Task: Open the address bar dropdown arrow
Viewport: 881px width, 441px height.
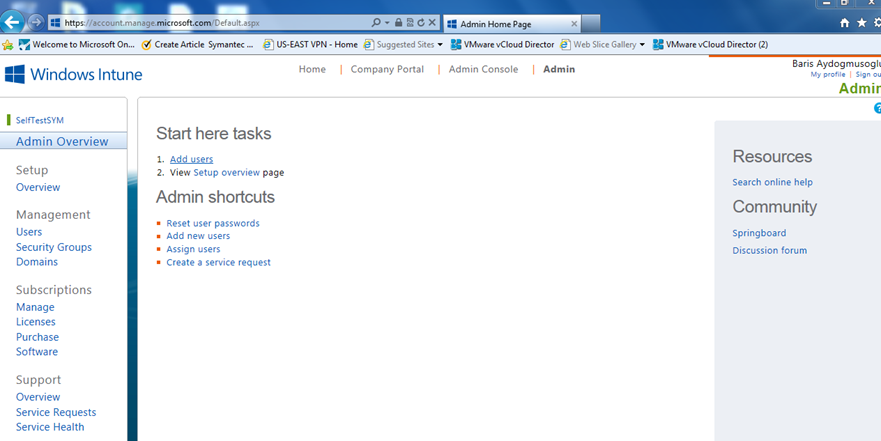Action: pos(387,23)
